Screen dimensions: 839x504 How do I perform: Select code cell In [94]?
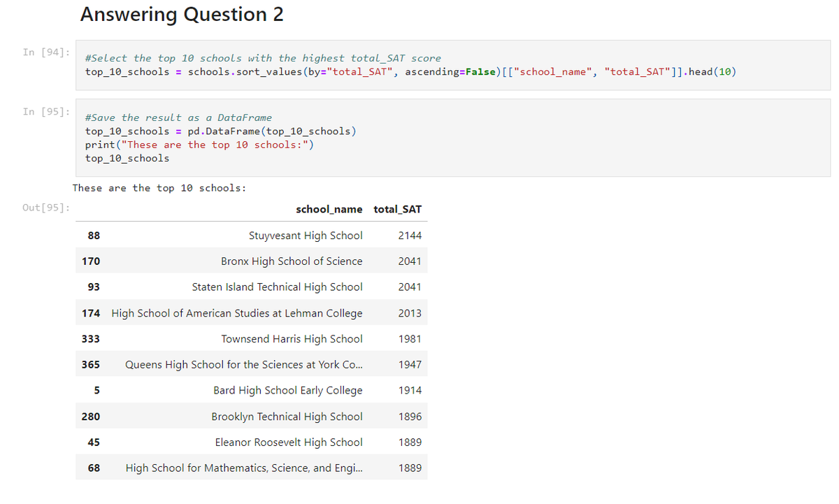tap(453, 65)
